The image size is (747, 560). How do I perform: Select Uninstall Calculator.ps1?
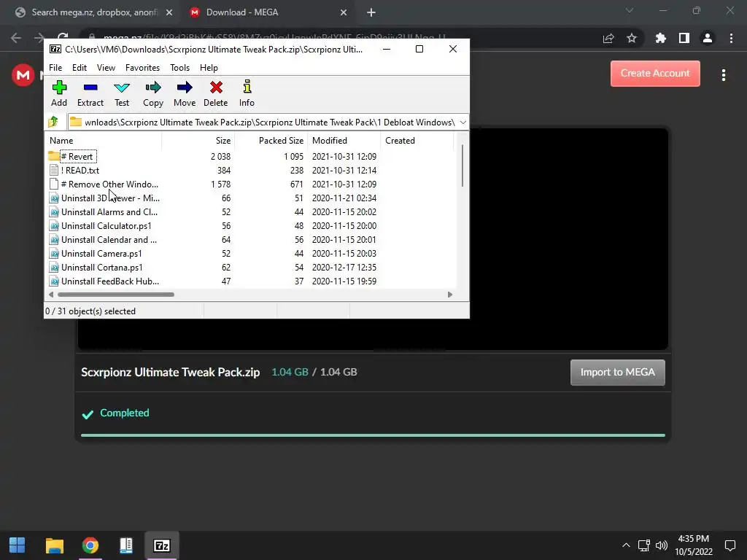point(106,226)
